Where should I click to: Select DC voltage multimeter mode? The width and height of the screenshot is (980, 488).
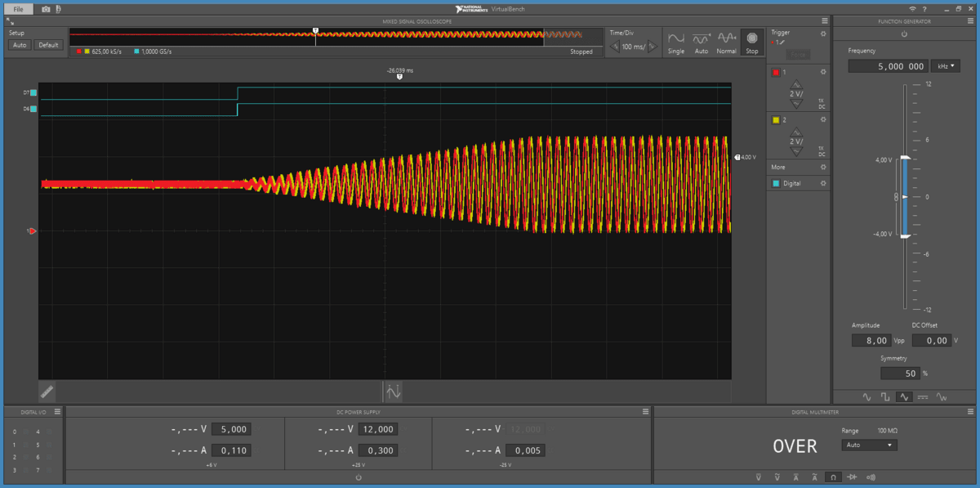pos(757,477)
